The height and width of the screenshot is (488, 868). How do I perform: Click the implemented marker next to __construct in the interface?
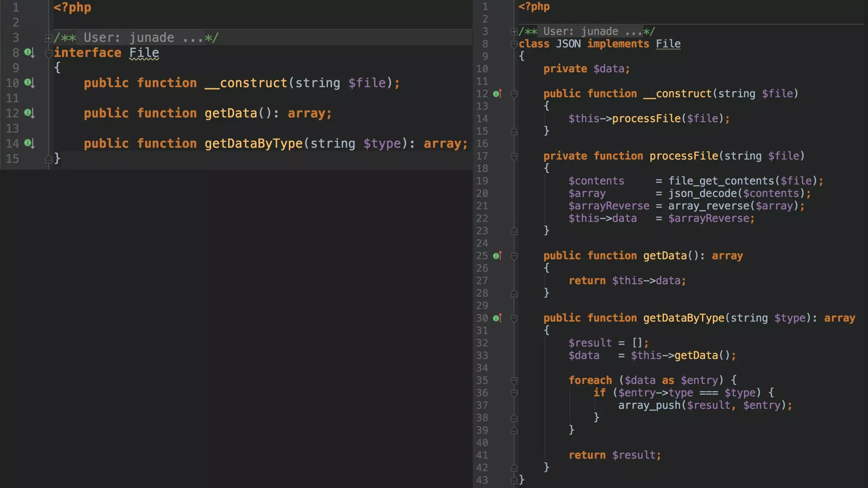(29, 83)
